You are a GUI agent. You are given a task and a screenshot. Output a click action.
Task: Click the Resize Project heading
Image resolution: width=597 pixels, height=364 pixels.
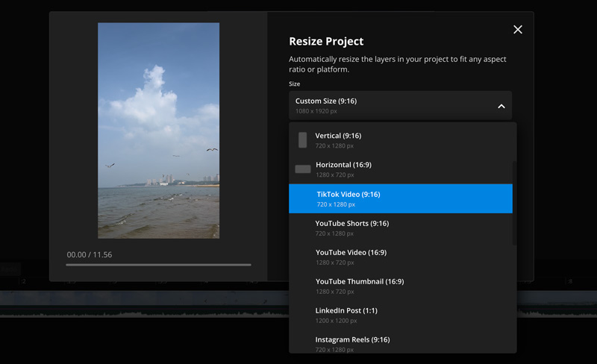pyautogui.click(x=326, y=41)
